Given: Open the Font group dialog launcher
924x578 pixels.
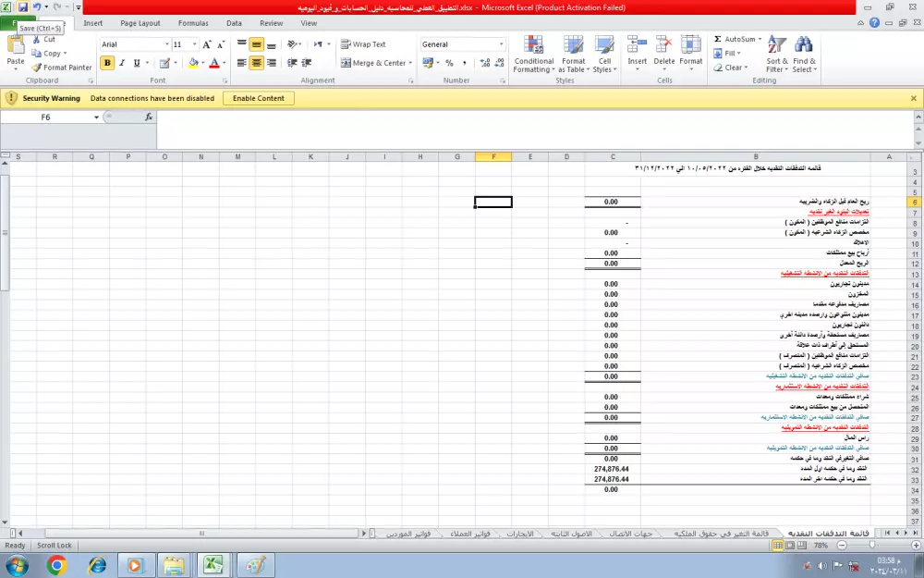Looking at the screenshot, I should (x=225, y=80).
